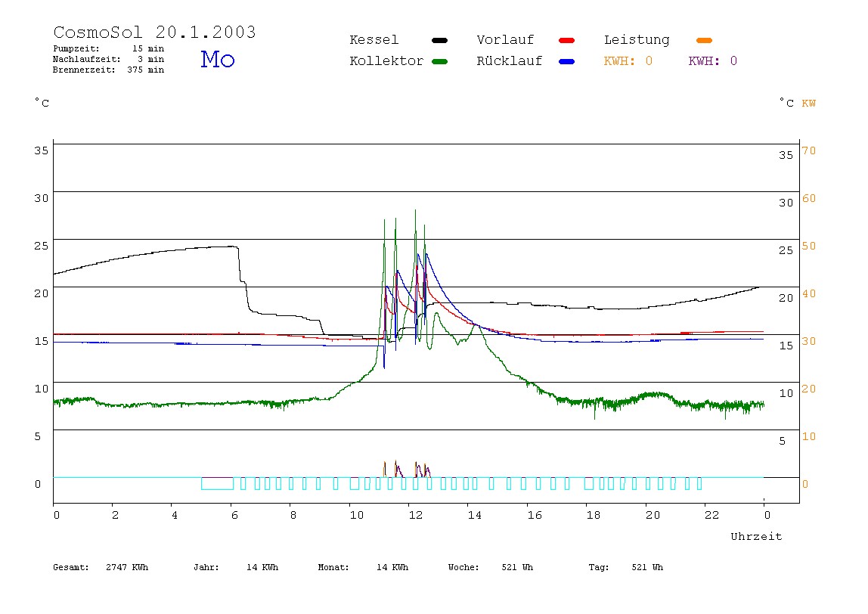Click the x-axis tick label '6'
The height and width of the screenshot is (614, 868).
point(234,516)
